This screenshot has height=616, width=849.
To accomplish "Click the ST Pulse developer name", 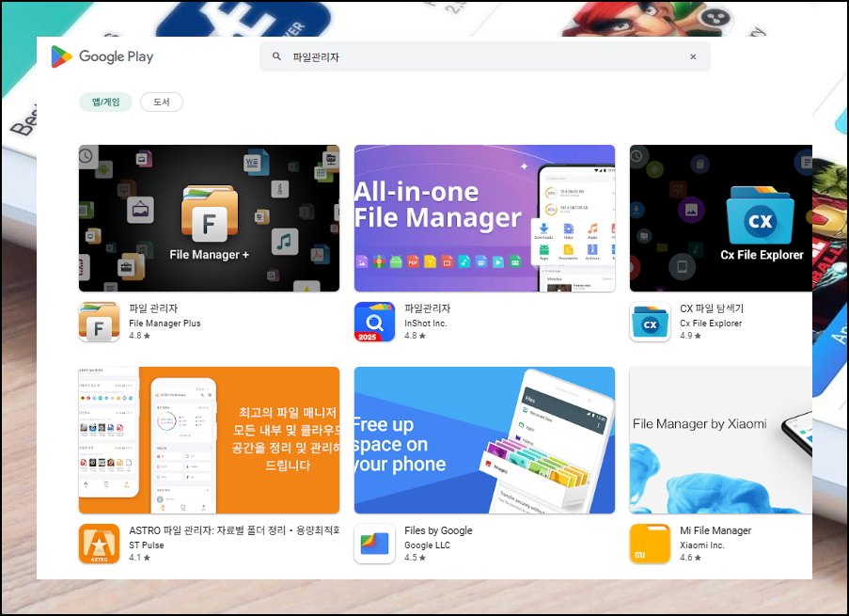I will coord(146,545).
